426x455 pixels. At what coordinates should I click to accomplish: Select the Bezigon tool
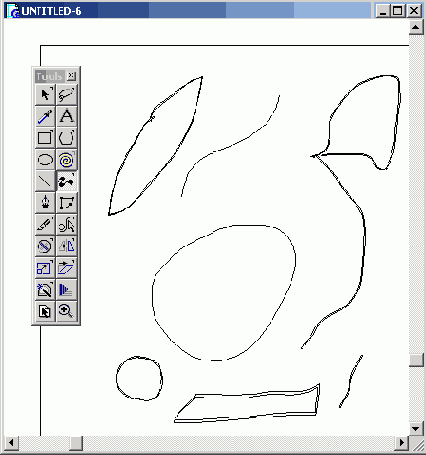pyautogui.click(x=67, y=203)
